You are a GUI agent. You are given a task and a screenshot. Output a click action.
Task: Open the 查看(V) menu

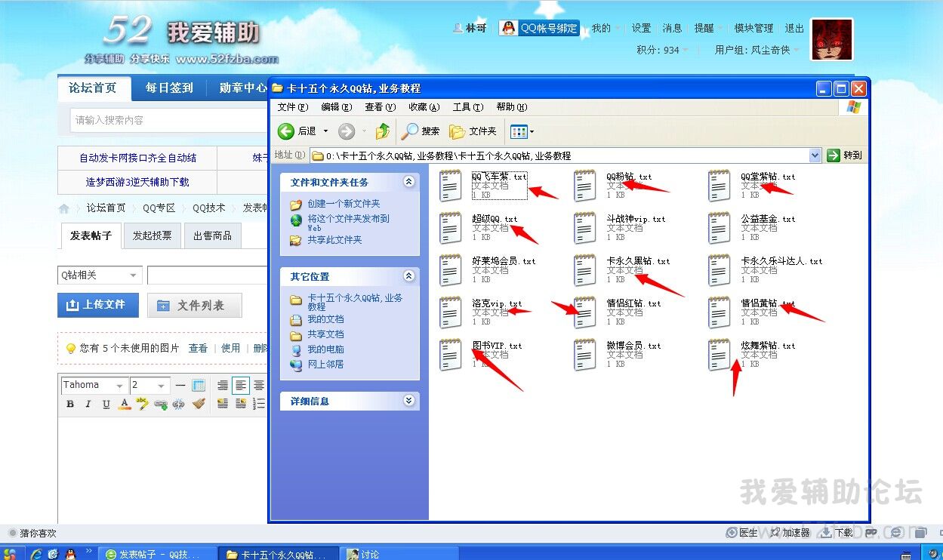[380, 107]
